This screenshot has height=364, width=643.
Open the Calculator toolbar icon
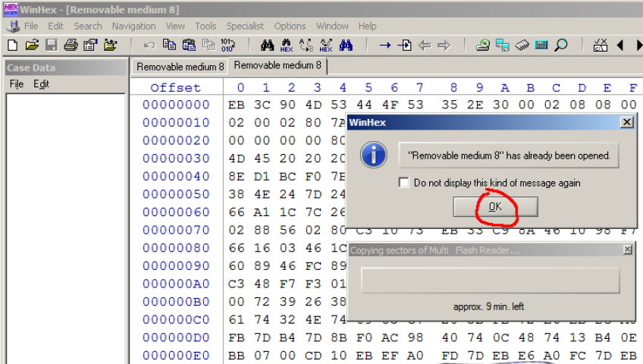pos(541,45)
